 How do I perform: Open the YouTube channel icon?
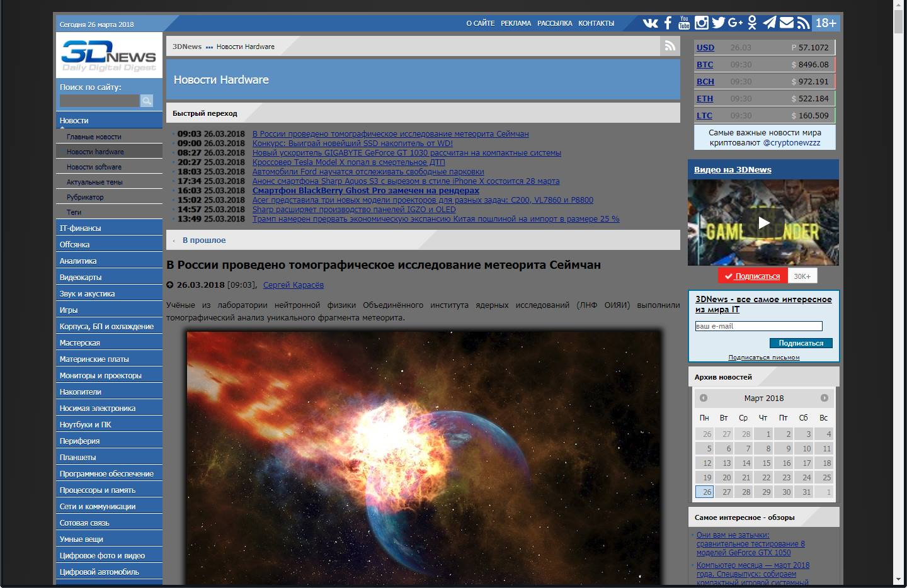[683, 23]
